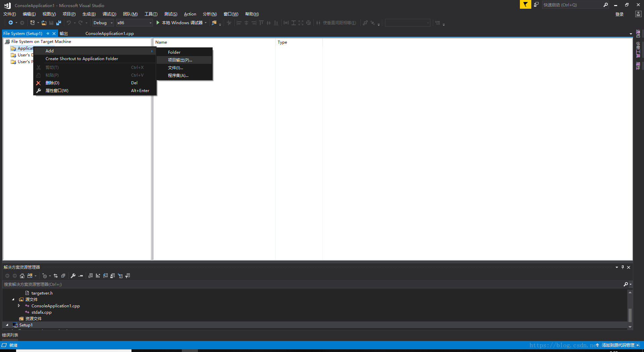Viewport: 644px width, 352px height.
Task: Open the 生成(B) build menu
Action: coord(89,14)
